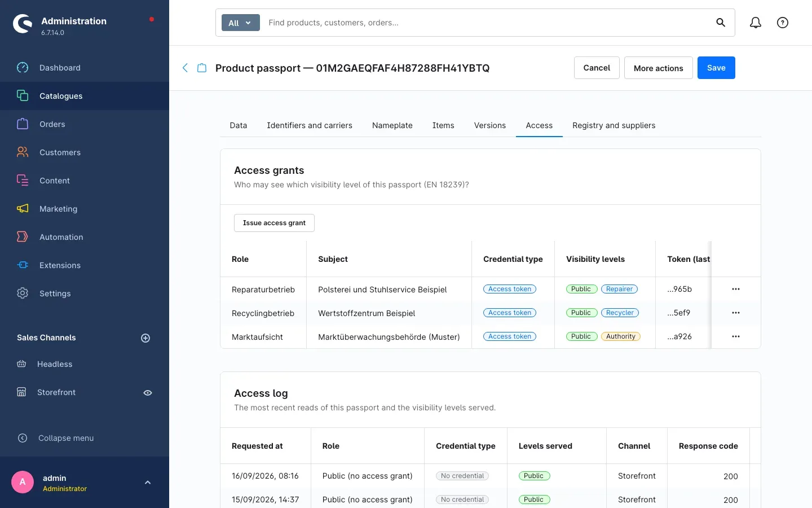Expand the admin user menu
Screen dimensions: 812x508
148,483
